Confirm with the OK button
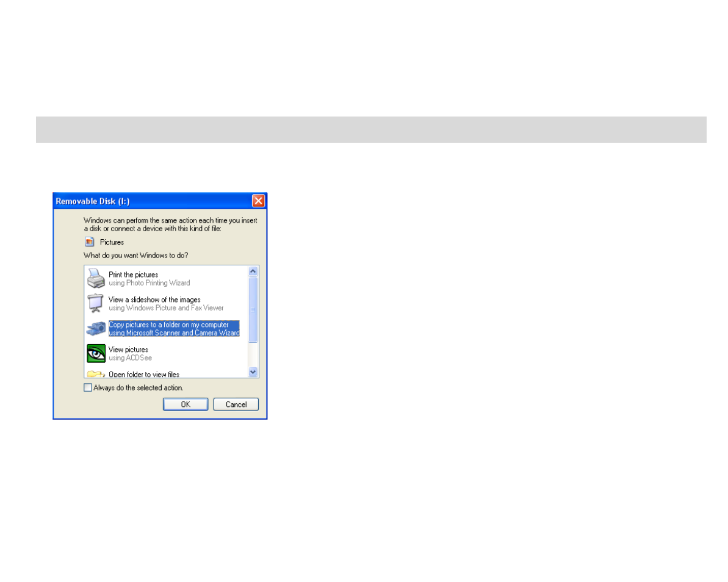The height and width of the screenshot is (582, 728). 186,404
